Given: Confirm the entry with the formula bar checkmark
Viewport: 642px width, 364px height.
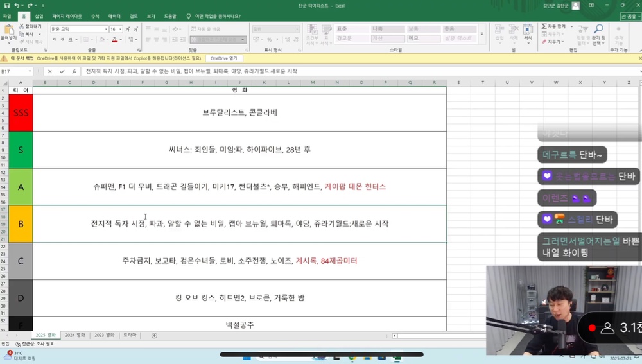Looking at the screenshot, I should pyautogui.click(x=62, y=71).
